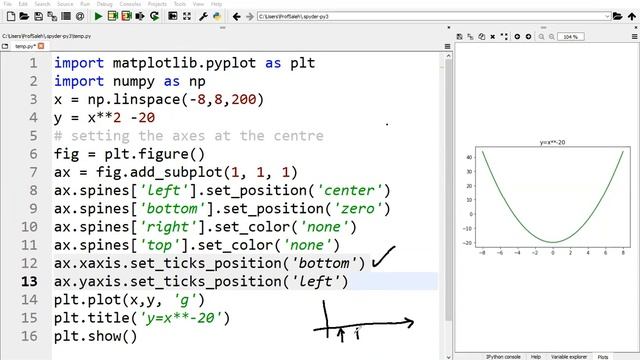
Task: Save the current file with the floppy icon
Action: [x=38, y=16]
